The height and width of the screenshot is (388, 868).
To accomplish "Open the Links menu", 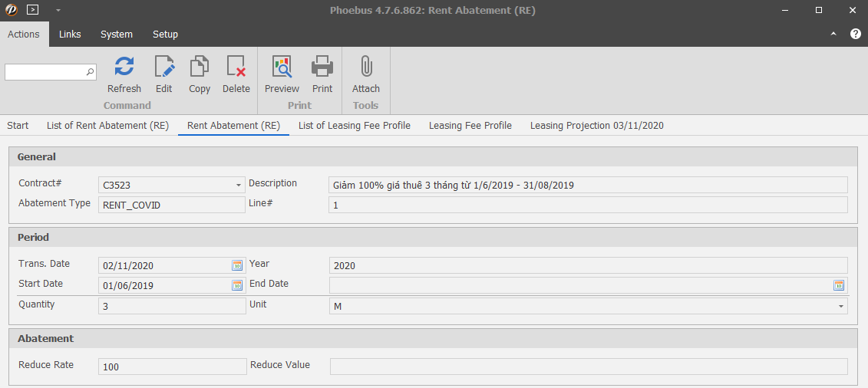I will coord(70,35).
